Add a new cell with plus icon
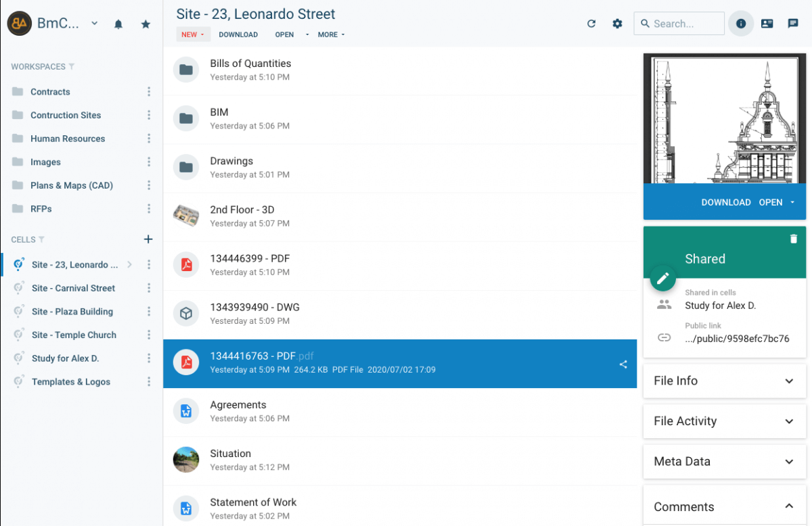The height and width of the screenshot is (526, 812). [x=149, y=239]
